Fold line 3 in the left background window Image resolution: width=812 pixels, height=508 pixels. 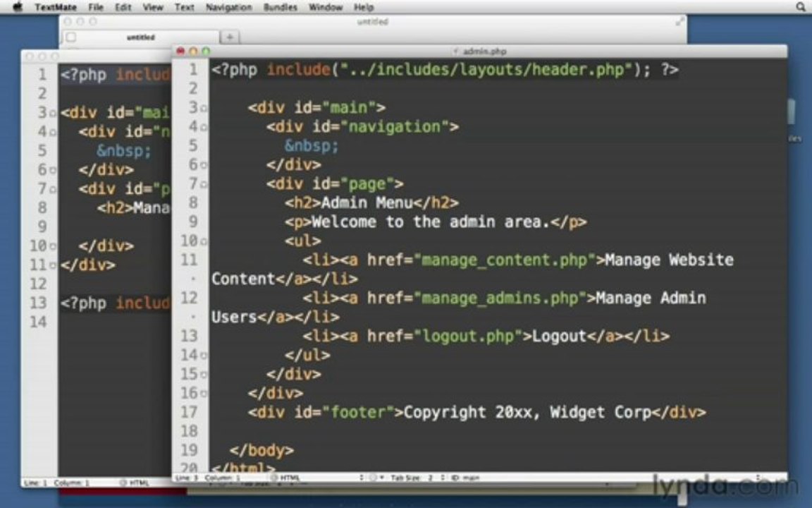point(53,114)
